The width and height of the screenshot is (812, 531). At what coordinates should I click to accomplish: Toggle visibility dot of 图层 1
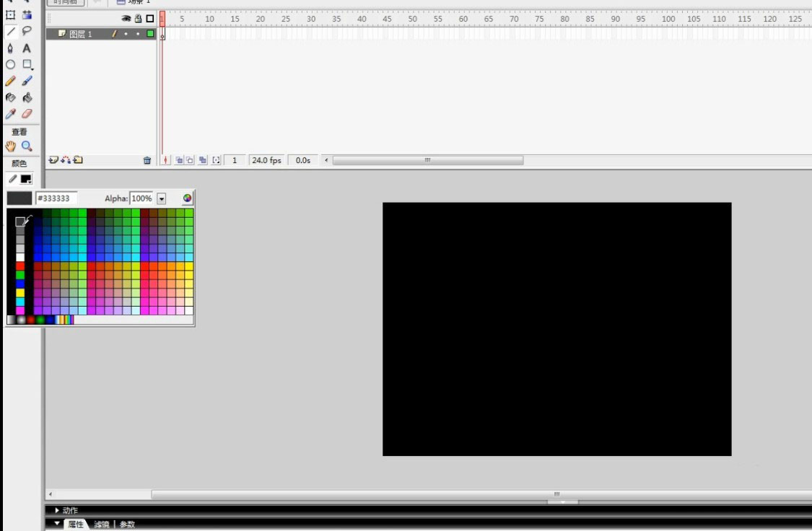126,34
